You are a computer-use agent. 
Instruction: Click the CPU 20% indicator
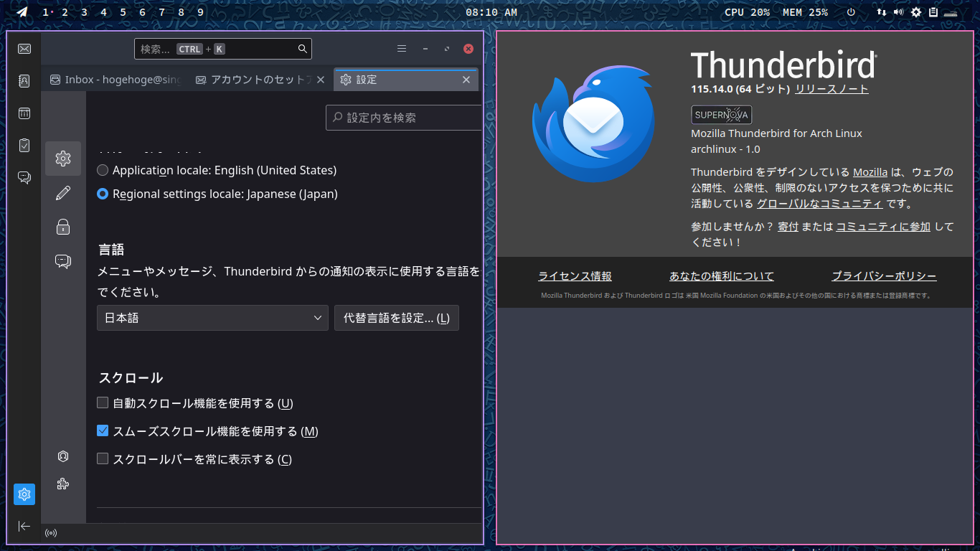coord(748,12)
